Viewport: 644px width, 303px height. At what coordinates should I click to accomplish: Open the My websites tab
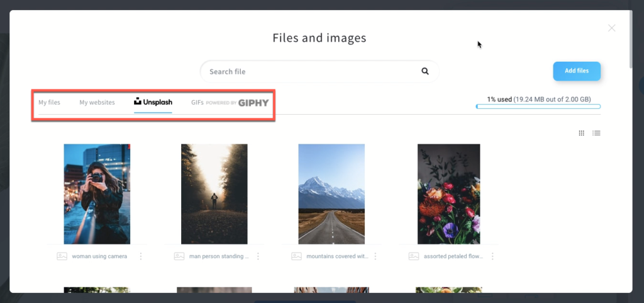click(x=97, y=103)
